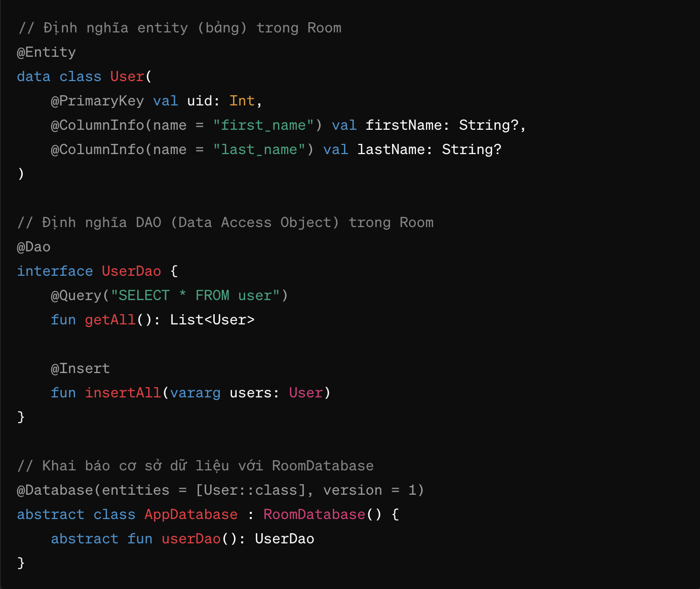This screenshot has height=589, width=700.
Task: Click the orange Int type keyword
Action: click(x=242, y=101)
